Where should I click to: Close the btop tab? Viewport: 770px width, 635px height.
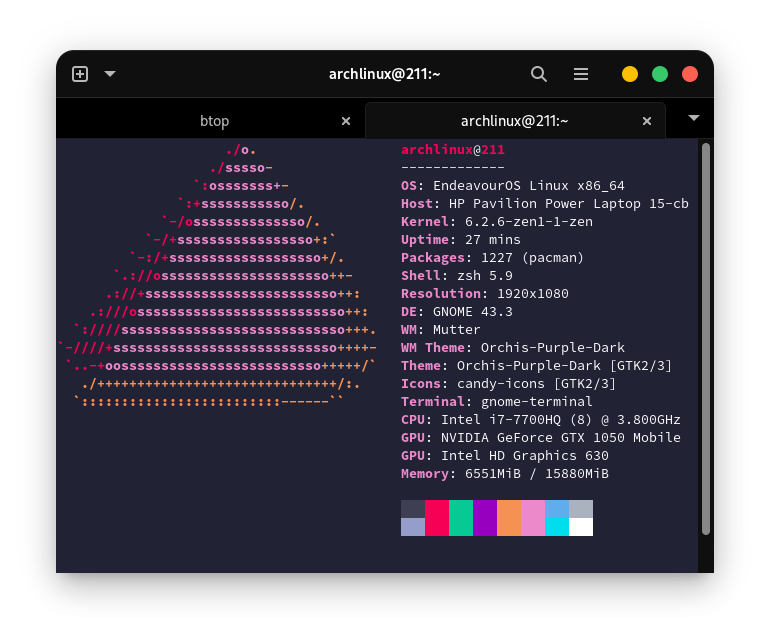coord(346,121)
